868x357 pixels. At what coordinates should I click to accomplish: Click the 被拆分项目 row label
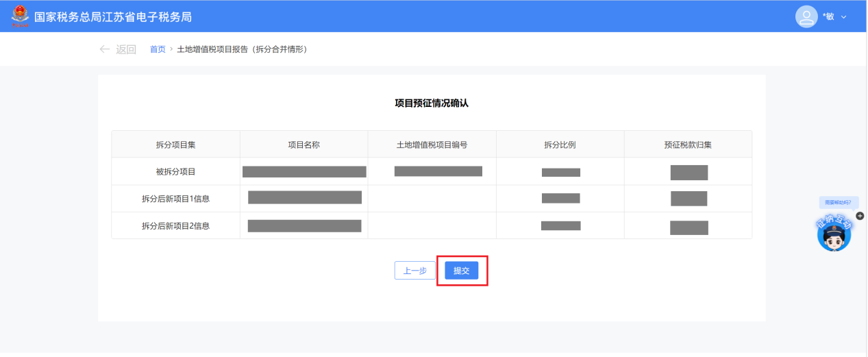click(x=175, y=172)
